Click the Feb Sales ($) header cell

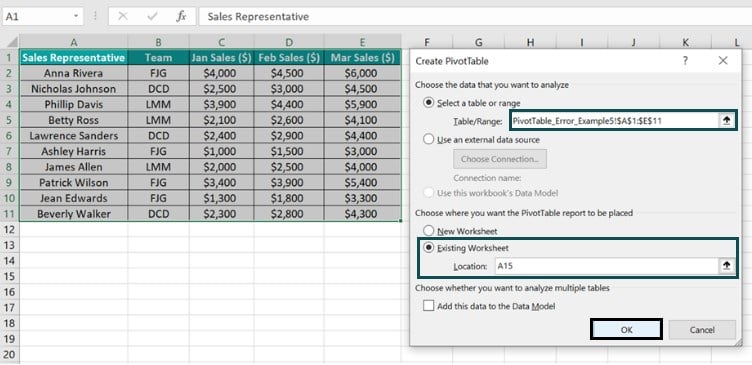(289, 58)
